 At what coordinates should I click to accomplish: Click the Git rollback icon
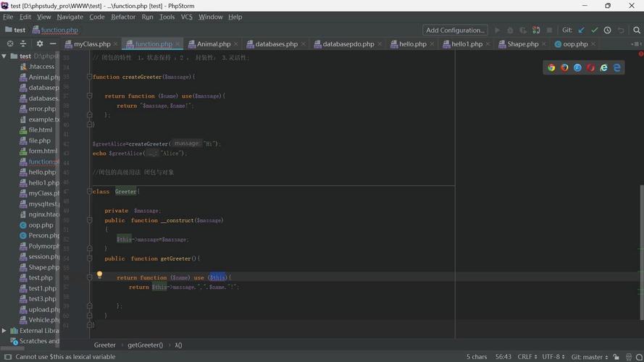point(621,30)
